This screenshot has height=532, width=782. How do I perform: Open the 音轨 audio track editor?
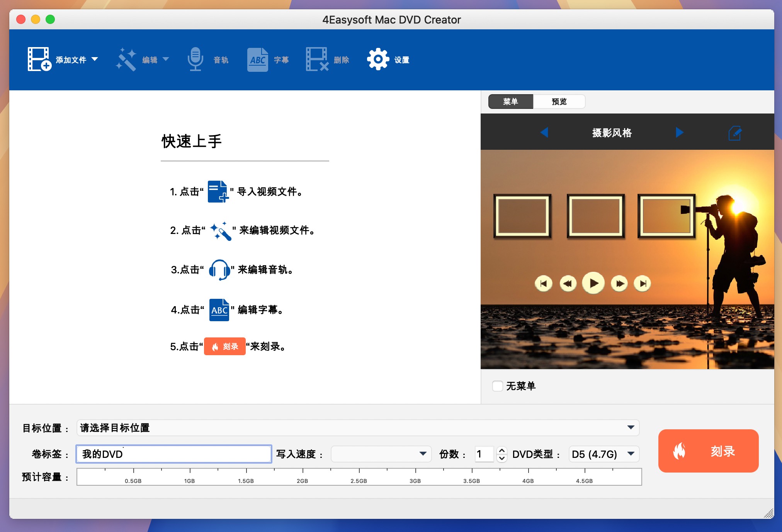click(195, 59)
